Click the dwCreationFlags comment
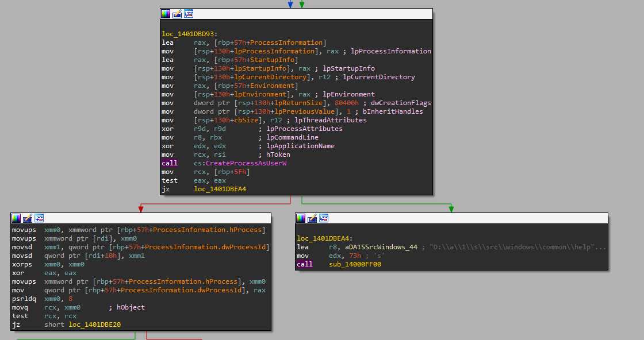 tap(401, 103)
